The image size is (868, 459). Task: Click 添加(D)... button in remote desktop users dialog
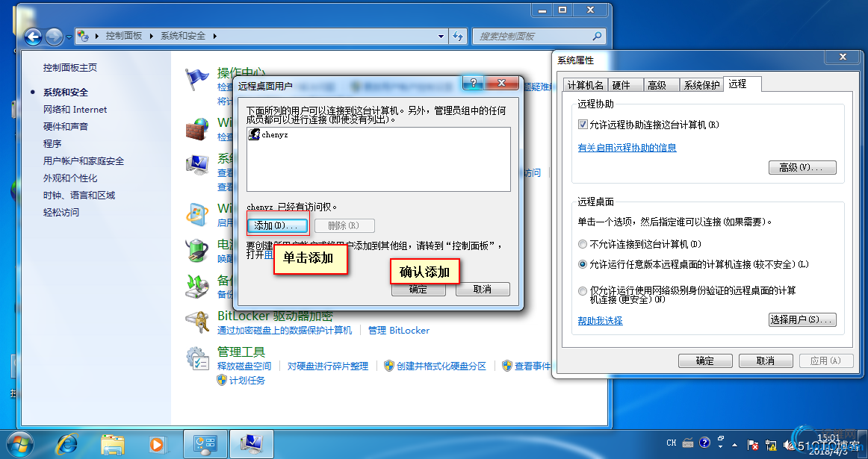tap(277, 225)
